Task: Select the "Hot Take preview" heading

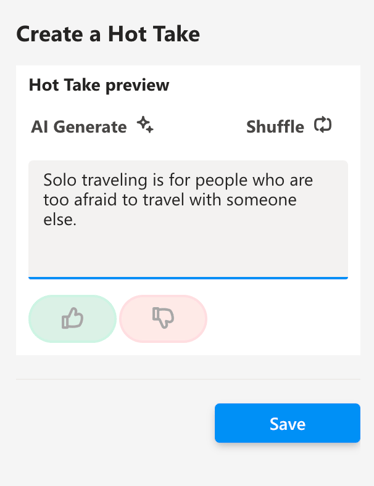Action: click(99, 85)
